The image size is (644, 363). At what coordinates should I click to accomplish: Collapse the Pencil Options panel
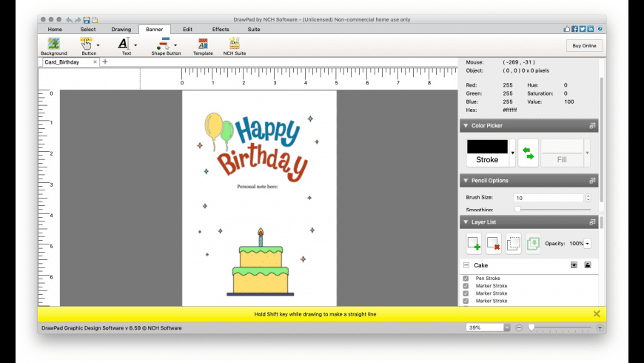(x=466, y=181)
